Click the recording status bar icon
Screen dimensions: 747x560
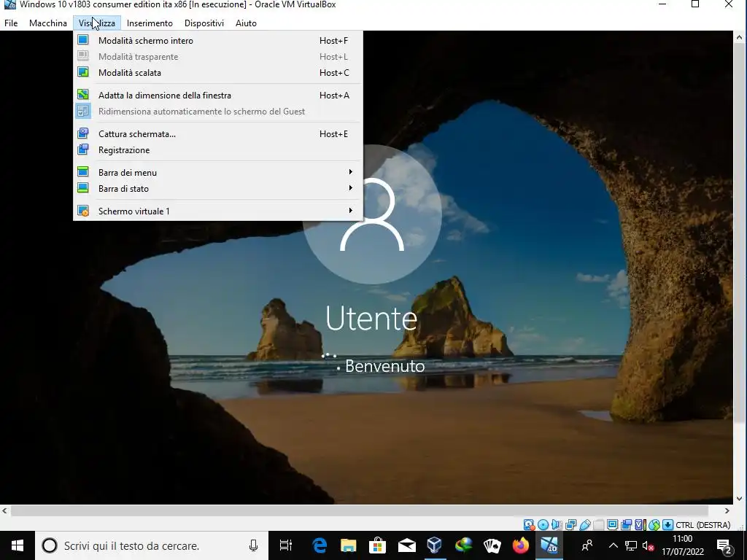(627, 525)
